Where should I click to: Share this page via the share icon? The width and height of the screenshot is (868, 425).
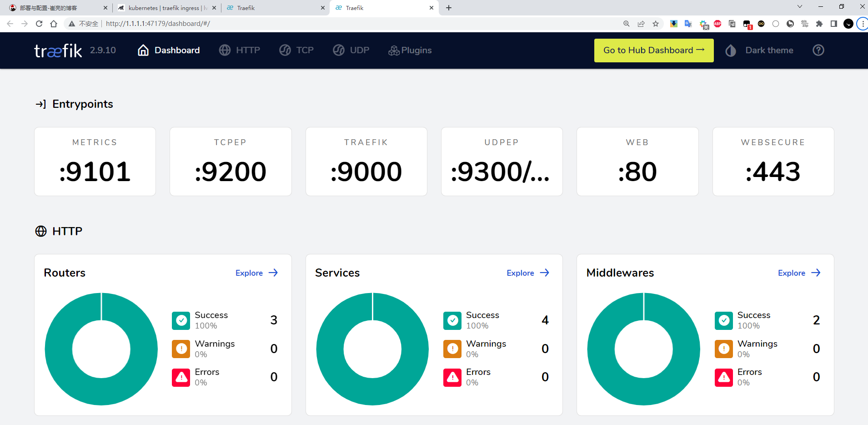641,24
